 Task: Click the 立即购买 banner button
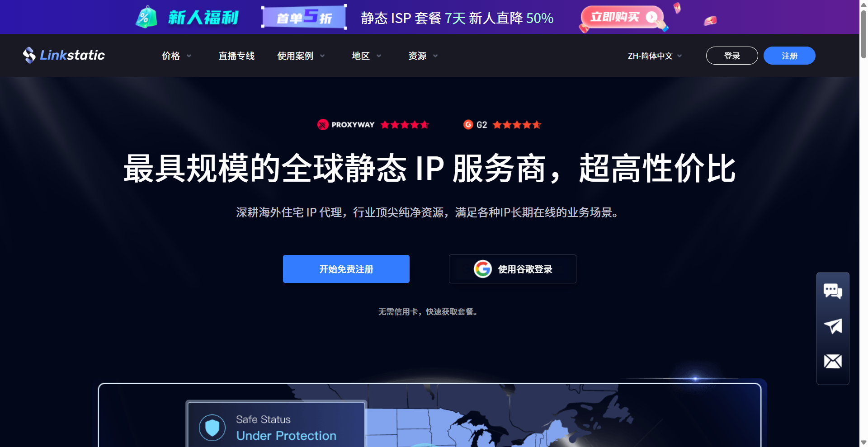pyautogui.click(x=622, y=17)
